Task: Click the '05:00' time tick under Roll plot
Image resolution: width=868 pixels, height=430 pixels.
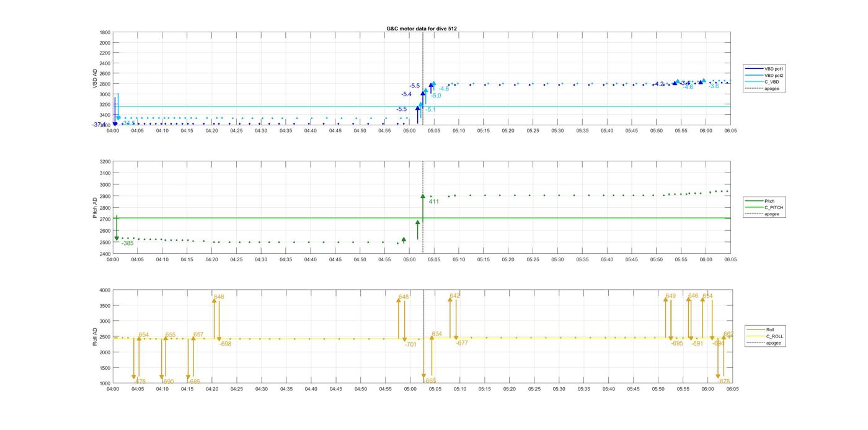Action: coord(410,389)
